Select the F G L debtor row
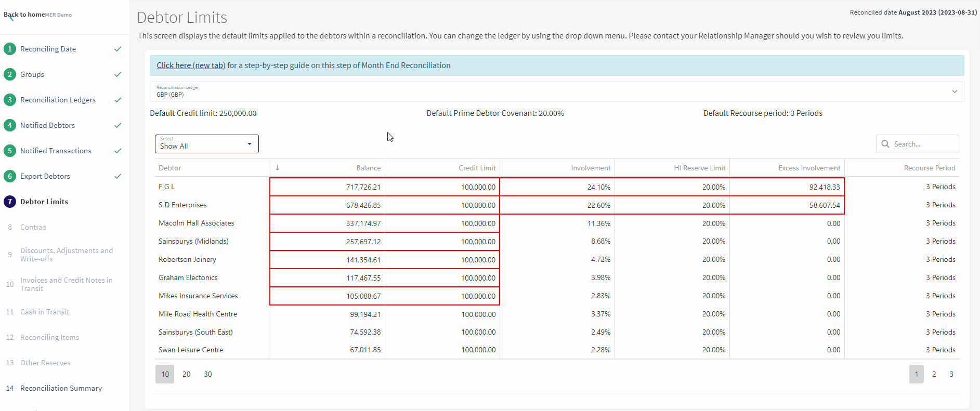 (x=557, y=187)
